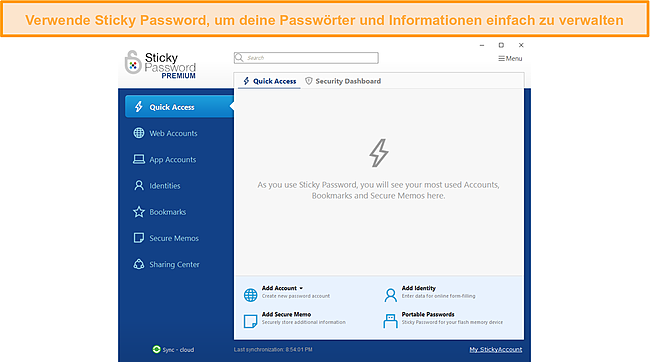Focus the Search input field
This screenshot has height=362, width=650.
306,58
